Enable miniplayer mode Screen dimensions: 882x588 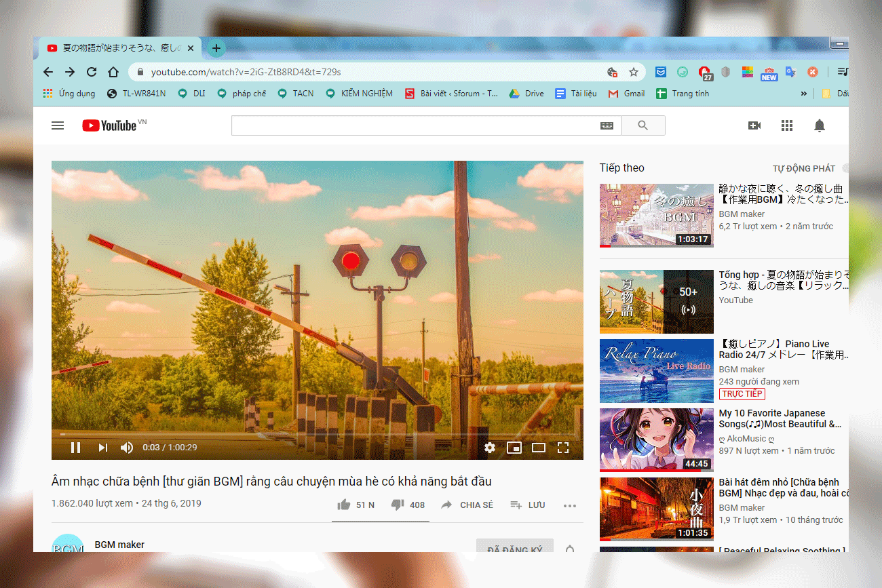point(514,448)
